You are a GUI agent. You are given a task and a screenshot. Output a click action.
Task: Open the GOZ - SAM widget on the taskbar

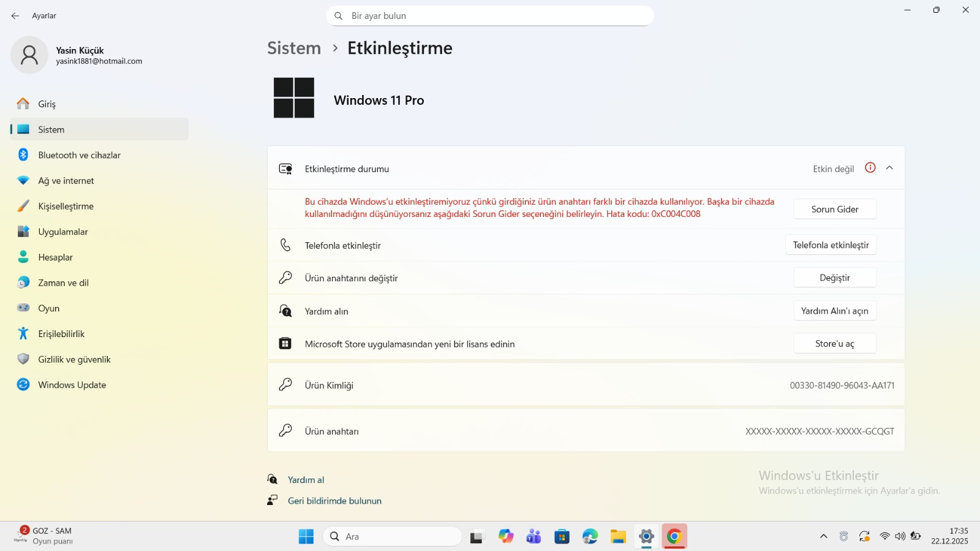point(44,536)
